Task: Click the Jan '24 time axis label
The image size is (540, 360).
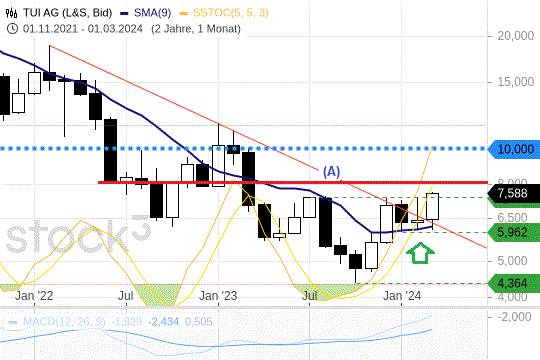Action: (x=402, y=296)
